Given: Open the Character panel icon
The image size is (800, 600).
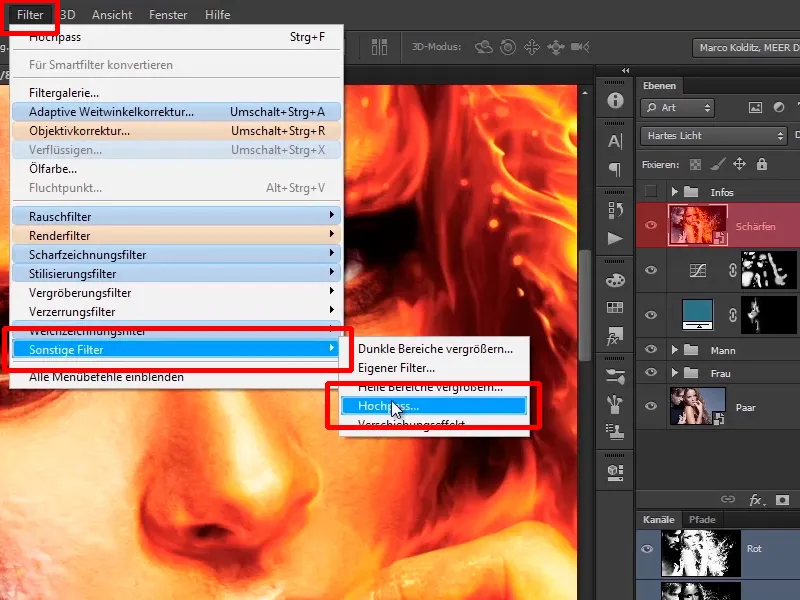Looking at the screenshot, I should [x=615, y=141].
